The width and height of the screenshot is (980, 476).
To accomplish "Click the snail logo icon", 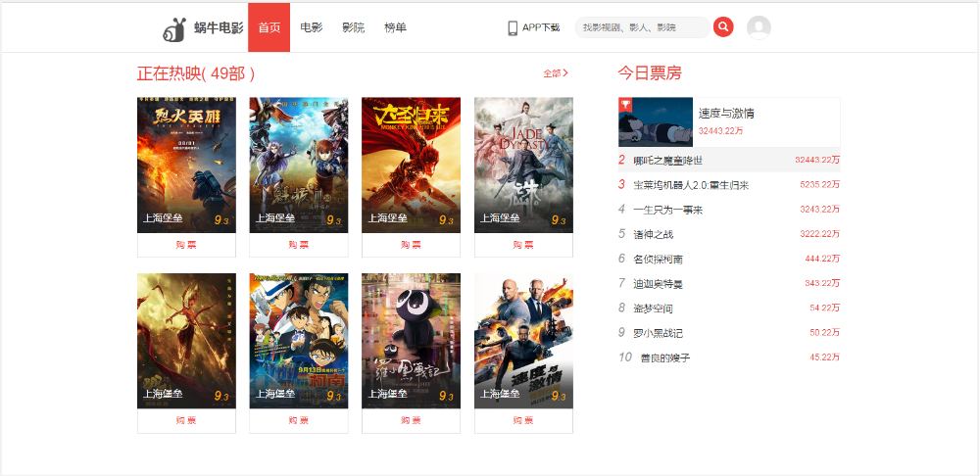I will tap(174, 28).
